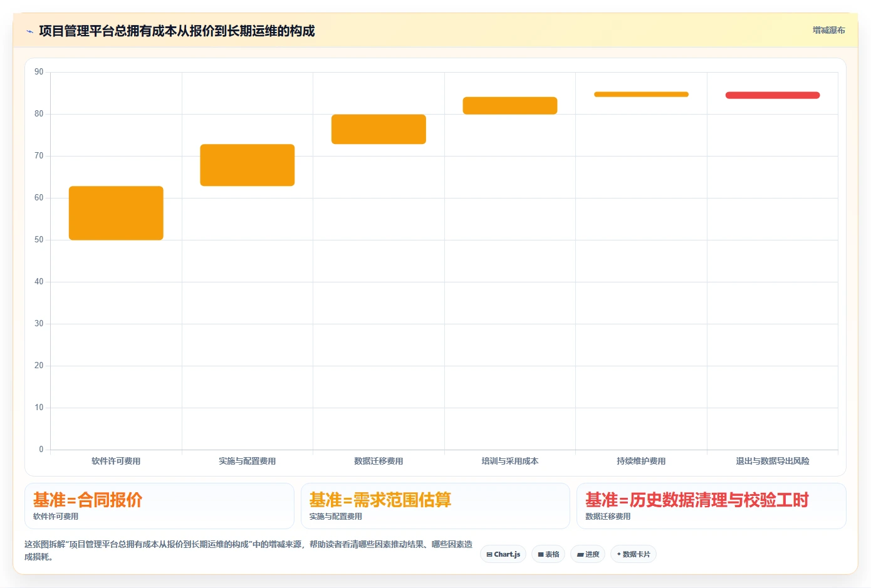Click the 实施与配置费用 x-axis label
871x588 pixels.
[x=248, y=461]
